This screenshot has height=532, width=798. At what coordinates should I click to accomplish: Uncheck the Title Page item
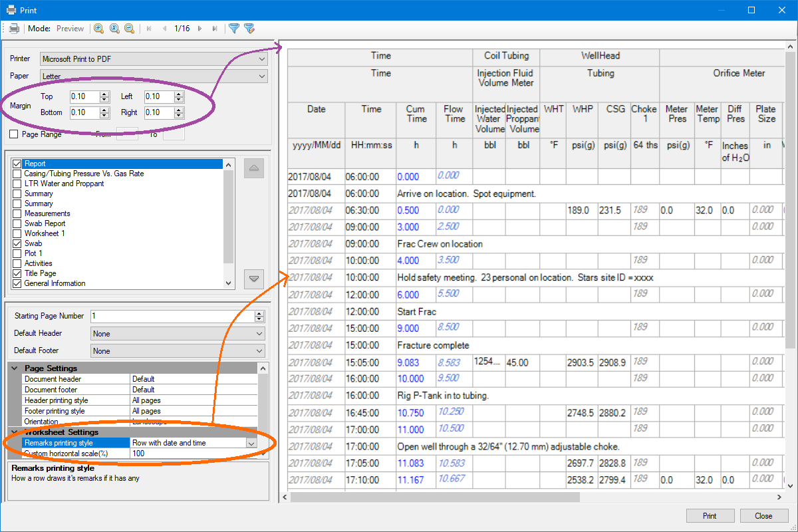[x=18, y=273]
